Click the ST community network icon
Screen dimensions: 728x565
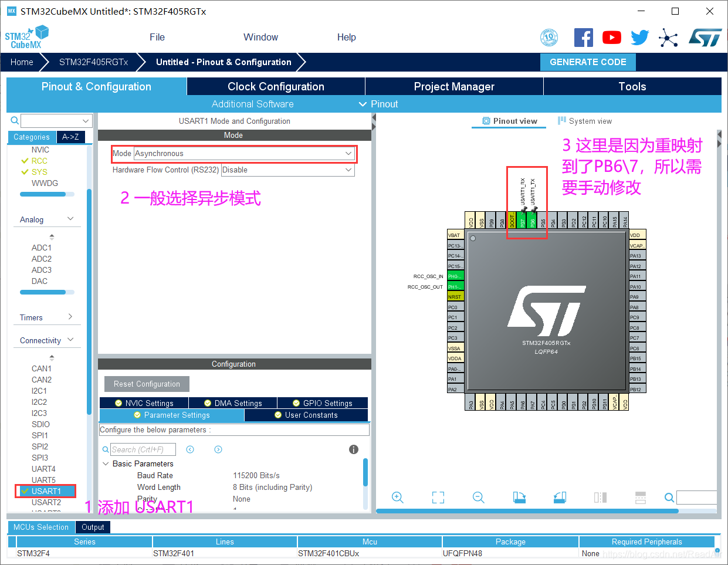[668, 38]
